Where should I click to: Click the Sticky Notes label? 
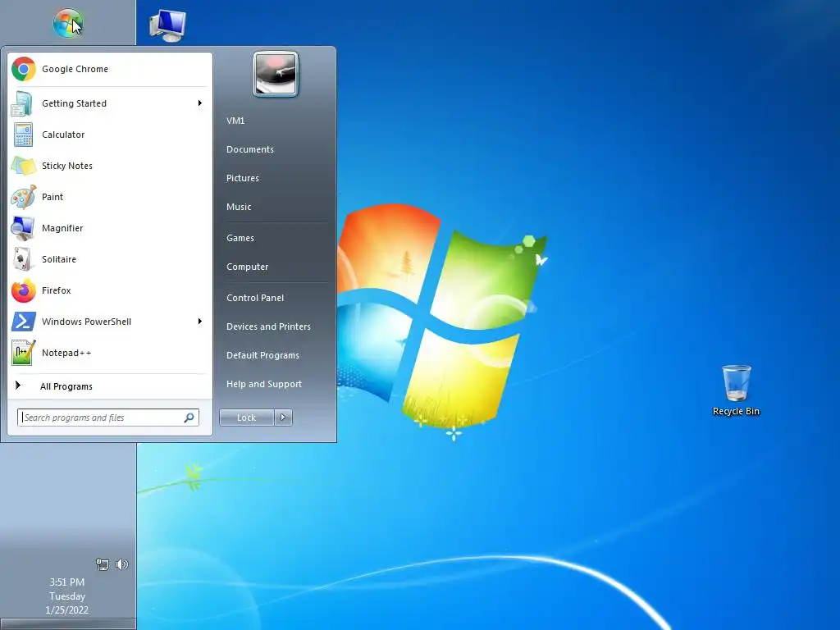click(67, 166)
